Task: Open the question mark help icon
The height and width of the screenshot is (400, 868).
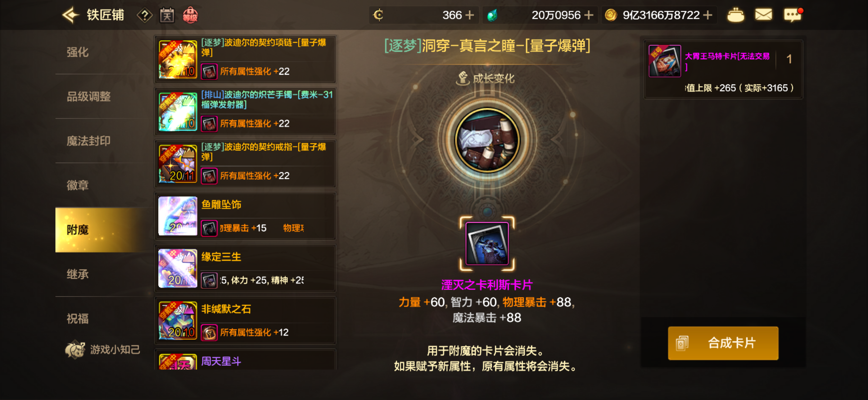Action: 145,15
